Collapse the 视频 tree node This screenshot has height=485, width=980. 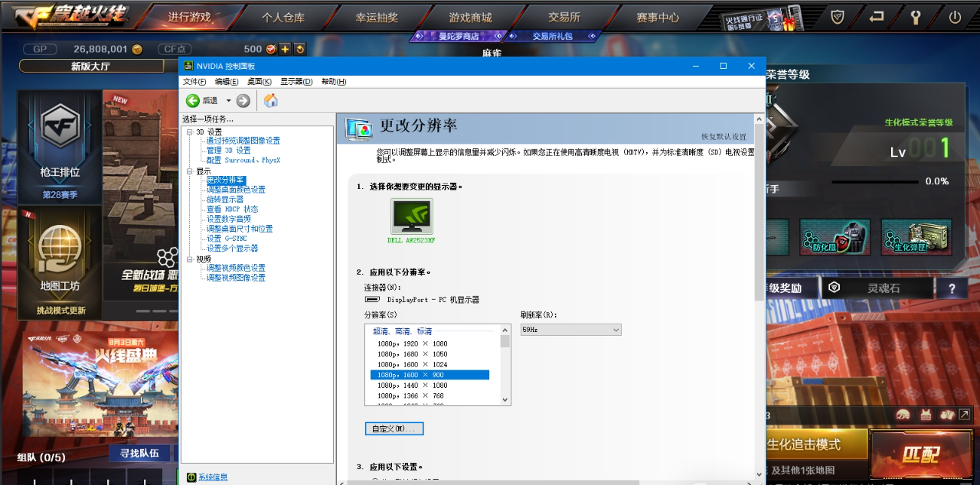click(x=190, y=259)
